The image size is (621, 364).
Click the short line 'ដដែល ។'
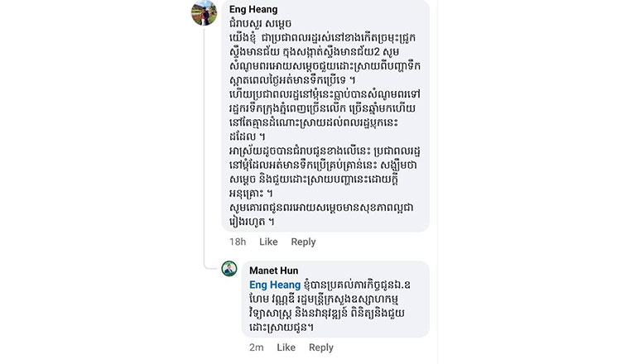(247, 136)
